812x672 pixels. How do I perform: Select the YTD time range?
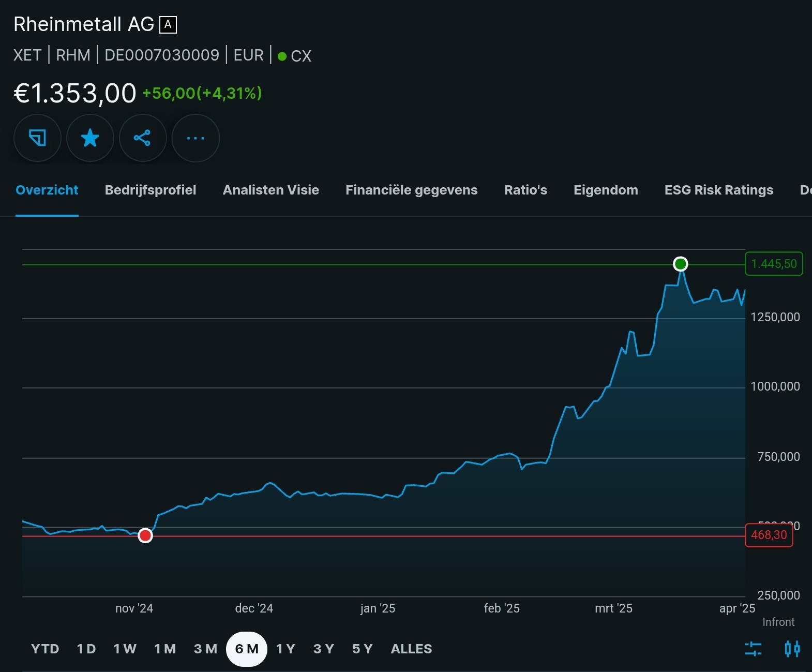point(45,649)
